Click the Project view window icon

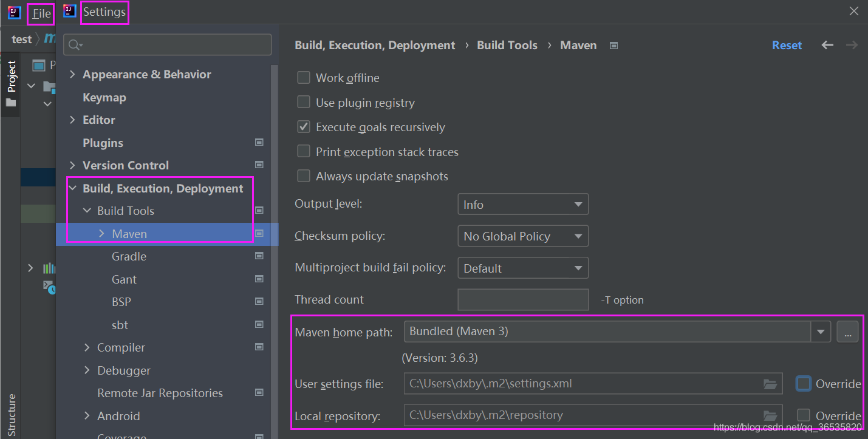[x=39, y=66]
